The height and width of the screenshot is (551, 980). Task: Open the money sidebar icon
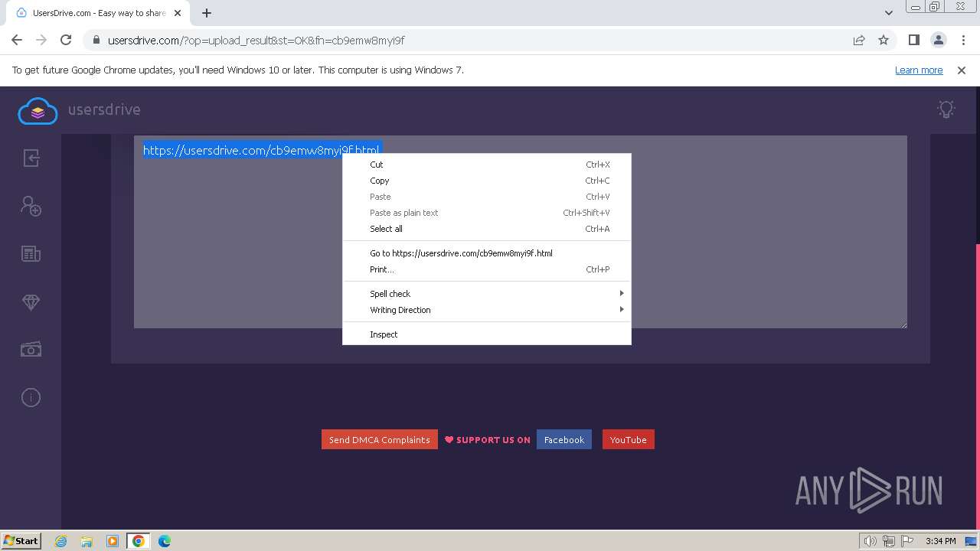click(x=31, y=350)
